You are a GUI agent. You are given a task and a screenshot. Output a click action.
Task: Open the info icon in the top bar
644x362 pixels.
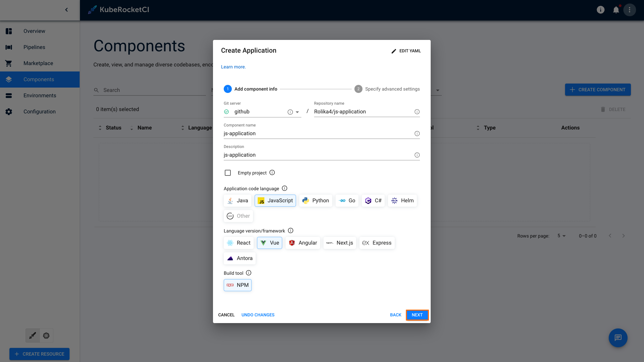[x=601, y=10]
